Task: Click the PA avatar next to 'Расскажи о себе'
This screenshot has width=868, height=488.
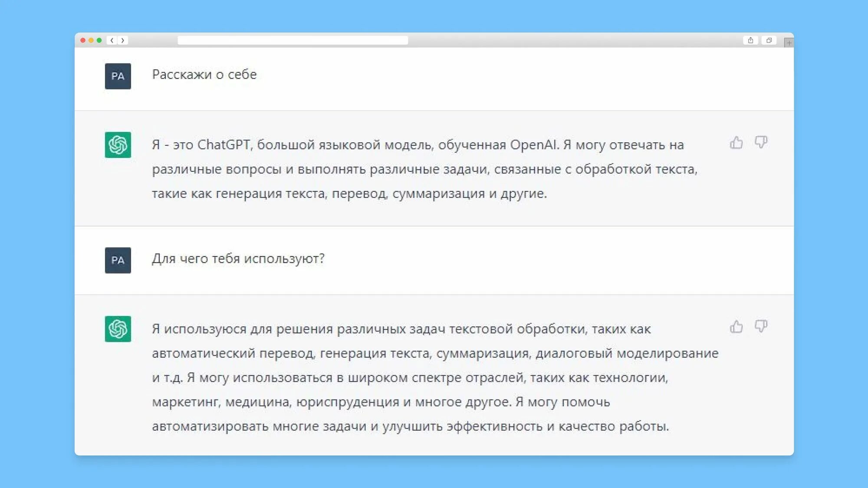Action: [118, 76]
